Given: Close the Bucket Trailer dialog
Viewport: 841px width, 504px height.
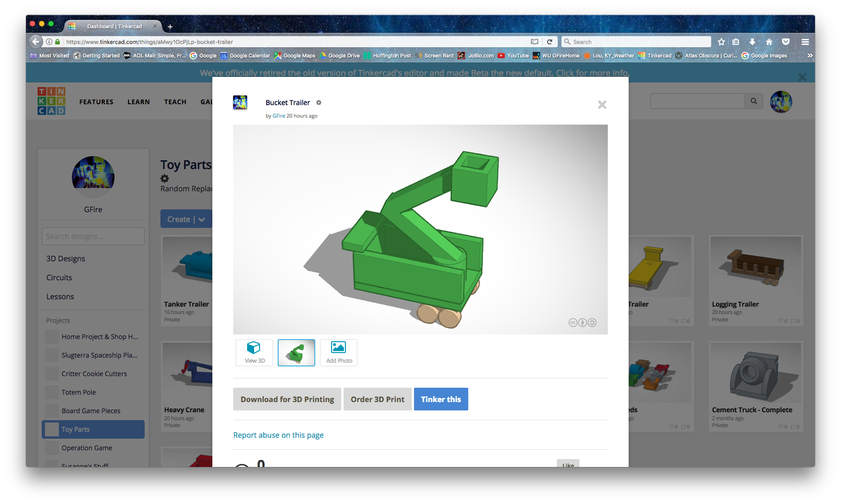Looking at the screenshot, I should (602, 105).
